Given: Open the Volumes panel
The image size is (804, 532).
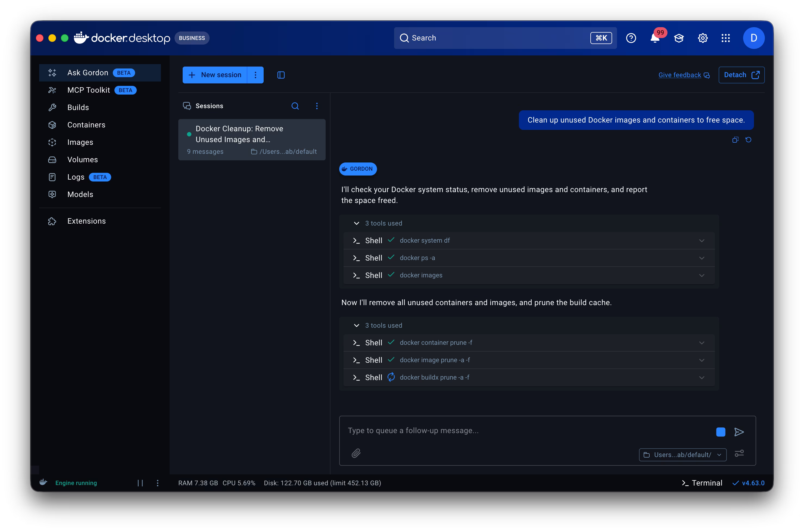Looking at the screenshot, I should coord(82,159).
